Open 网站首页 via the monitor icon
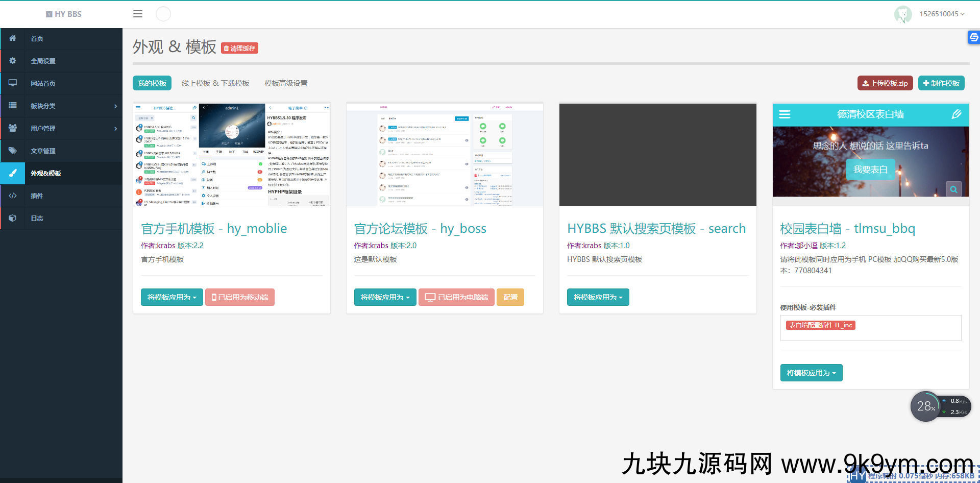Screen dimensions: 980x483 (12, 83)
